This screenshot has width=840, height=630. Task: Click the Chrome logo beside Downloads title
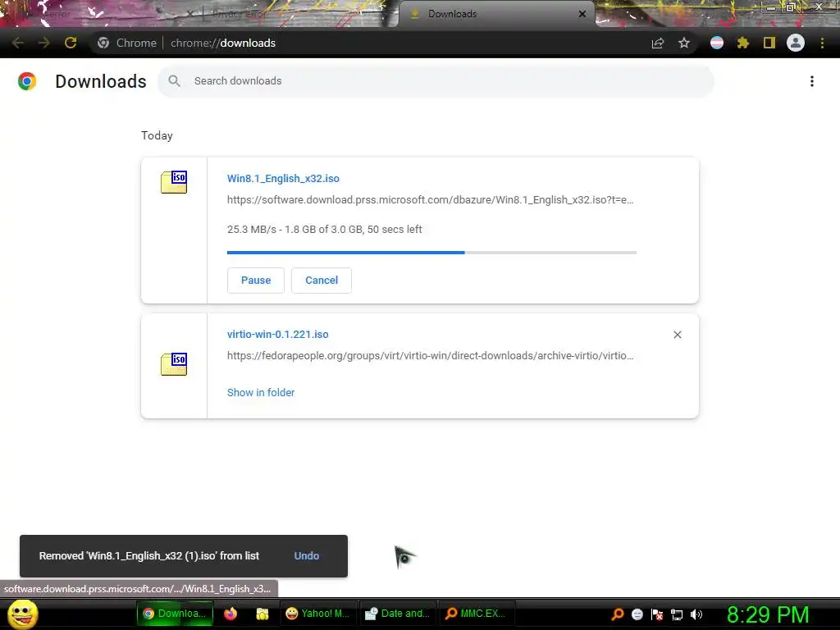click(x=27, y=81)
